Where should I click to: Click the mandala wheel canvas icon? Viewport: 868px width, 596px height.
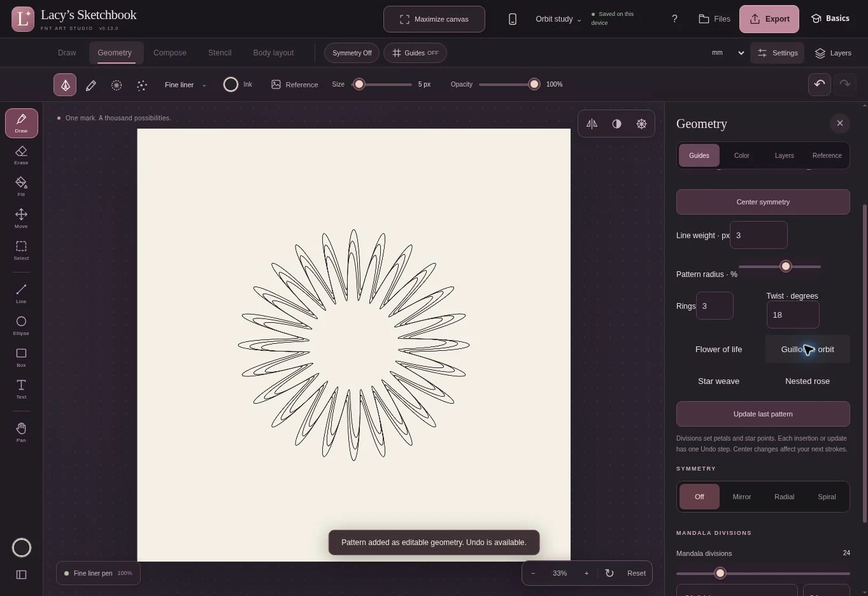[641, 124]
